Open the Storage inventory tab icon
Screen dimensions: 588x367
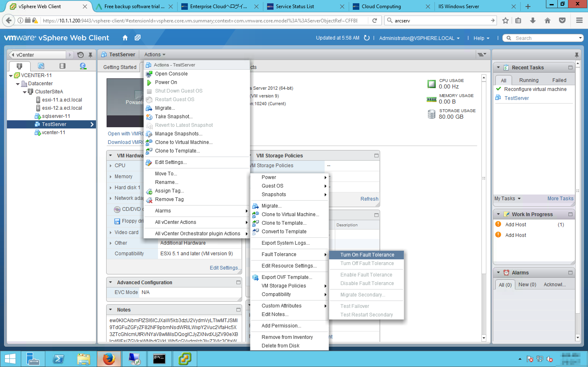[62, 66]
